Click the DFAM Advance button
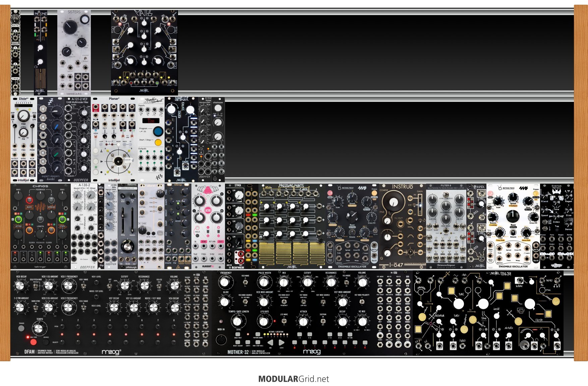Viewport: 588px width, 386px height. tap(46, 342)
